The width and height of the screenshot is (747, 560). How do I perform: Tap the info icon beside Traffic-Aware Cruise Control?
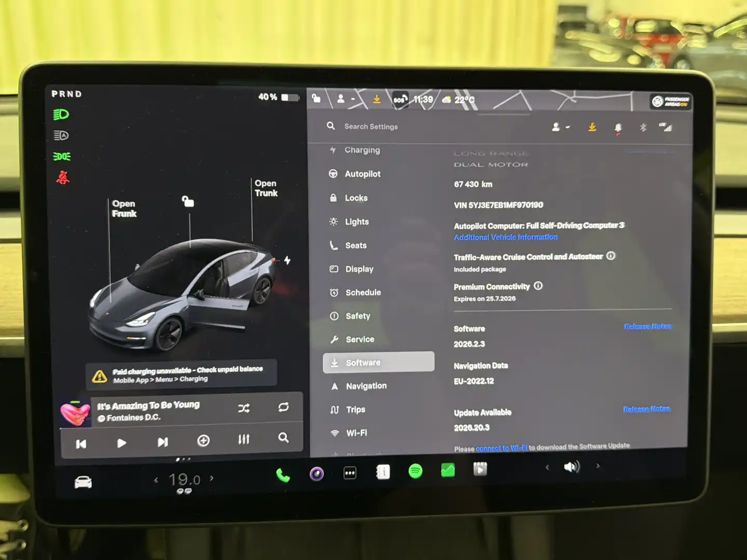tap(611, 256)
